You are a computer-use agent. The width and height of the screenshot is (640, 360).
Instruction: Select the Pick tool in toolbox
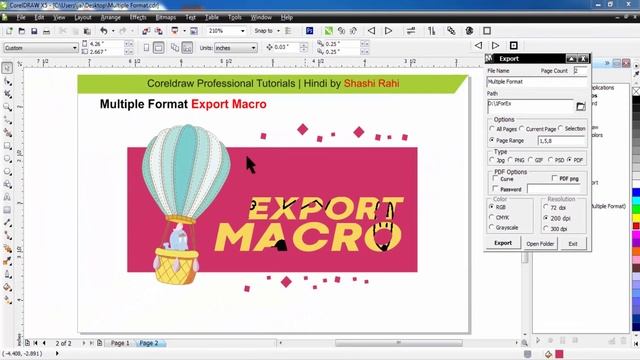(7, 68)
